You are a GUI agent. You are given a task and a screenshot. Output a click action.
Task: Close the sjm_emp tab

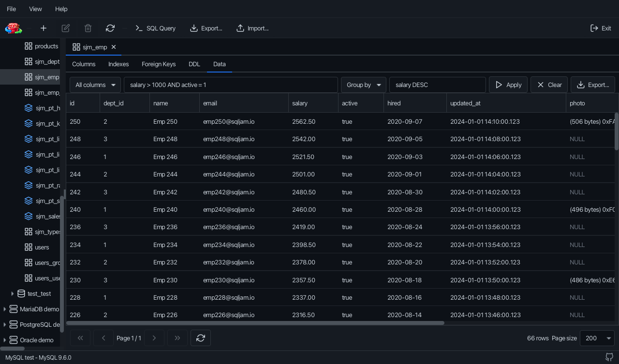114,47
